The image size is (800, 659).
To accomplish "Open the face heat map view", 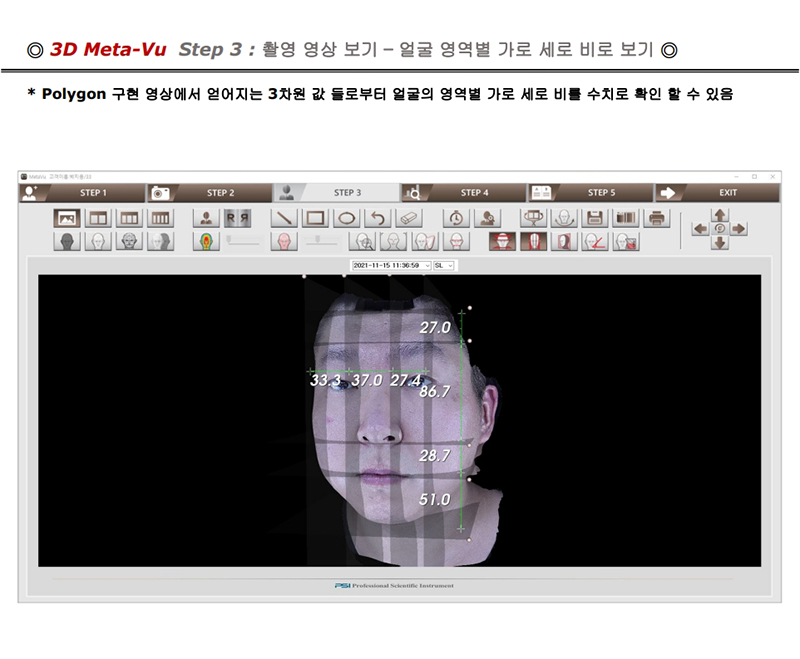I will [x=207, y=241].
